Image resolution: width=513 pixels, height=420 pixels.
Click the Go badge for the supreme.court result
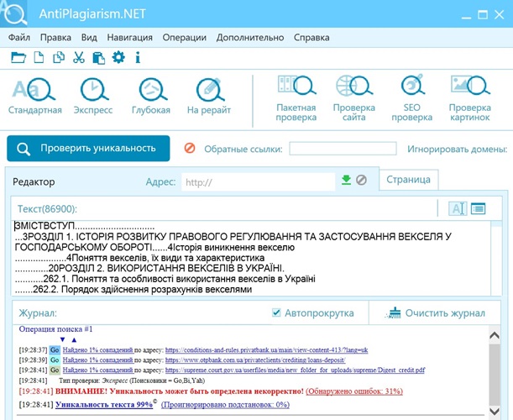tap(55, 370)
